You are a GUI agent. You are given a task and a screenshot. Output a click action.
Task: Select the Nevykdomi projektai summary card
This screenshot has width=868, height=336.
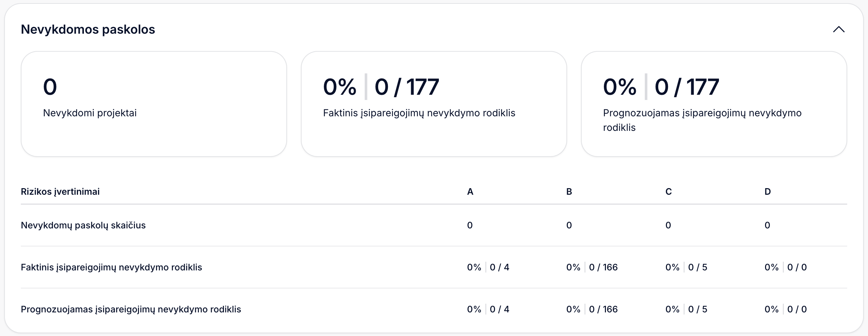pos(154,104)
